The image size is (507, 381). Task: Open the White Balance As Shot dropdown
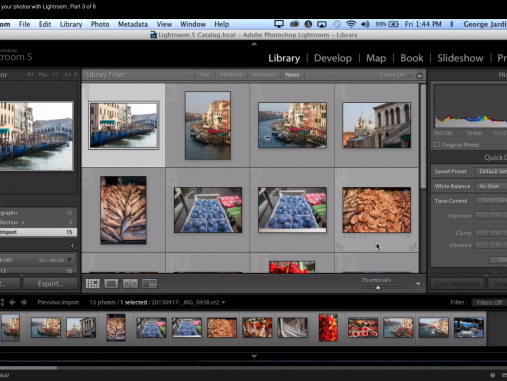click(x=491, y=186)
